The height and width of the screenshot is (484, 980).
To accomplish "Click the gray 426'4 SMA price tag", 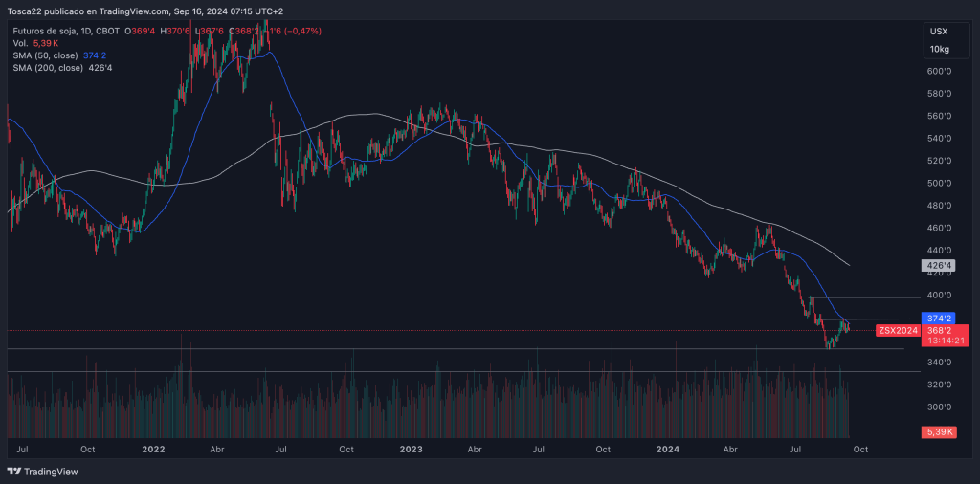I will point(938,265).
